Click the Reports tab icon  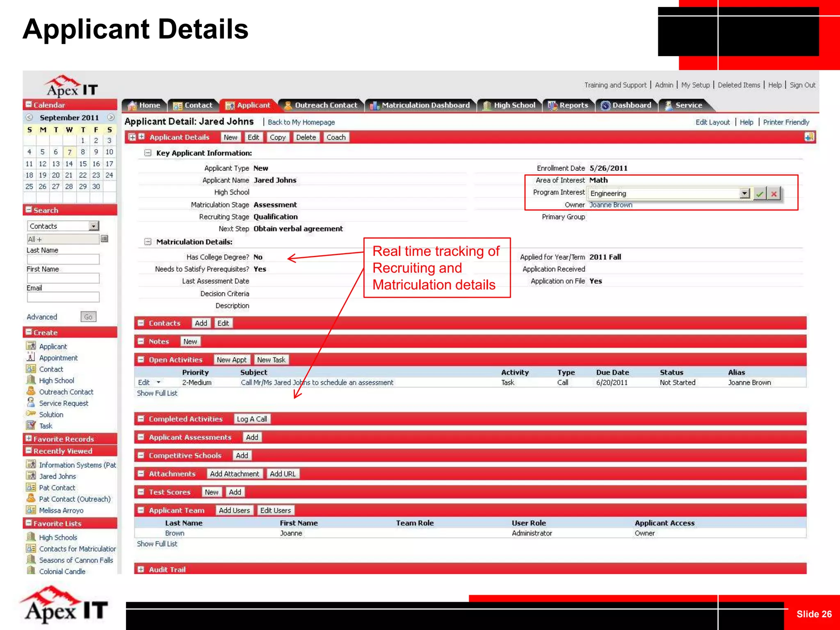coord(552,105)
